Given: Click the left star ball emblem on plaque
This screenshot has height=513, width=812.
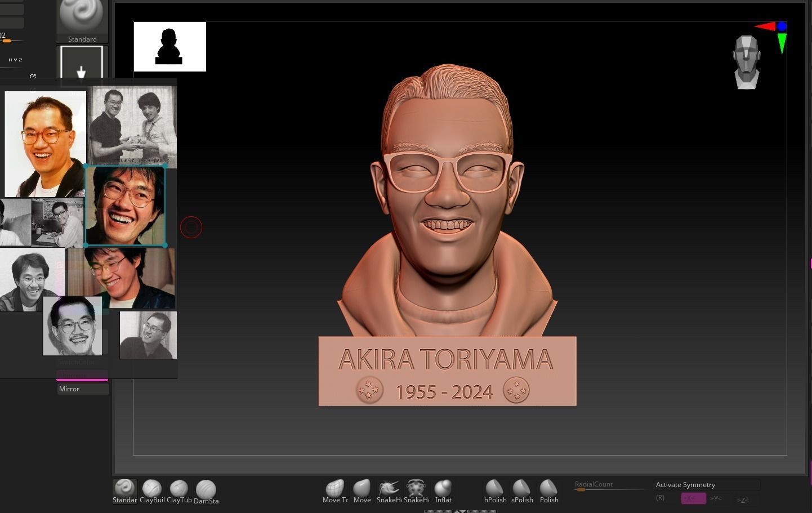Looking at the screenshot, I should 369,390.
